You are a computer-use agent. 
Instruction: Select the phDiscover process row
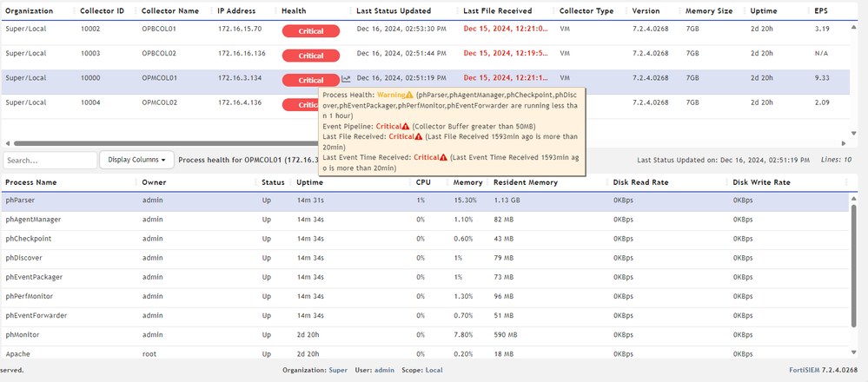click(x=425, y=258)
